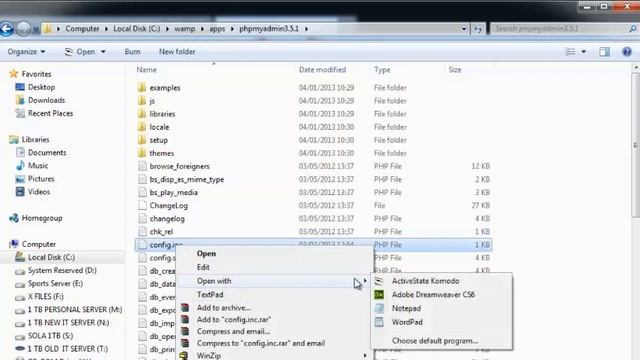Open the view options dropdown arrow
This screenshot has width=640, height=360.
pyautogui.click(x=584, y=52)
